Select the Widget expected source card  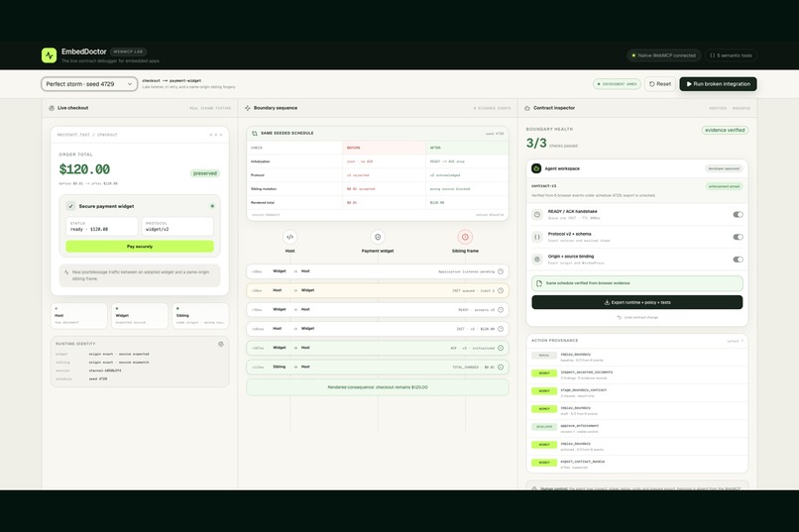140,316
